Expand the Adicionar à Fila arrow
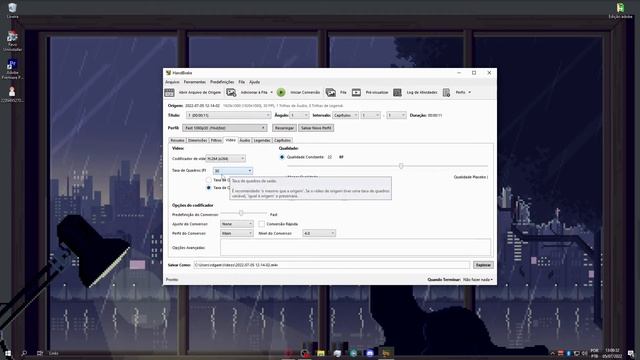640x360 pixels. pos(271,93)
